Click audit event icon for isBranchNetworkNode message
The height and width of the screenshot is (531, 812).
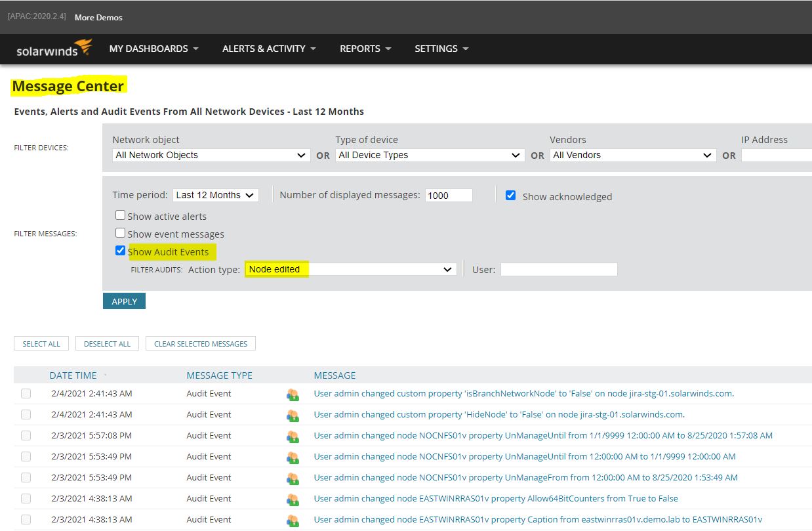pyautogui.click(x=293, y=394)
